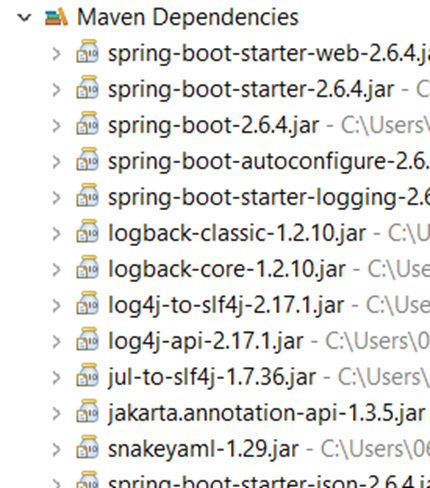
Task: Select the Maven Dependencies label
Action: pos(188,17)
